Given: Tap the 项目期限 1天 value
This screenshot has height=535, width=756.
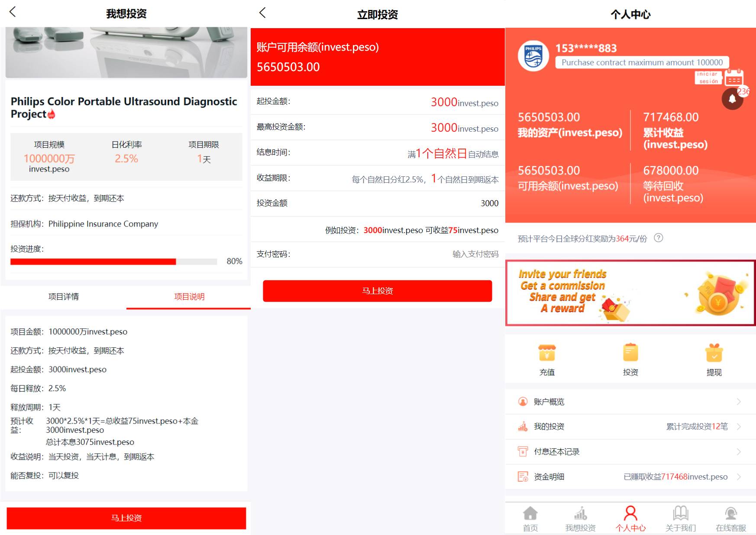Looking at the screenshot, I should (204, 159).
